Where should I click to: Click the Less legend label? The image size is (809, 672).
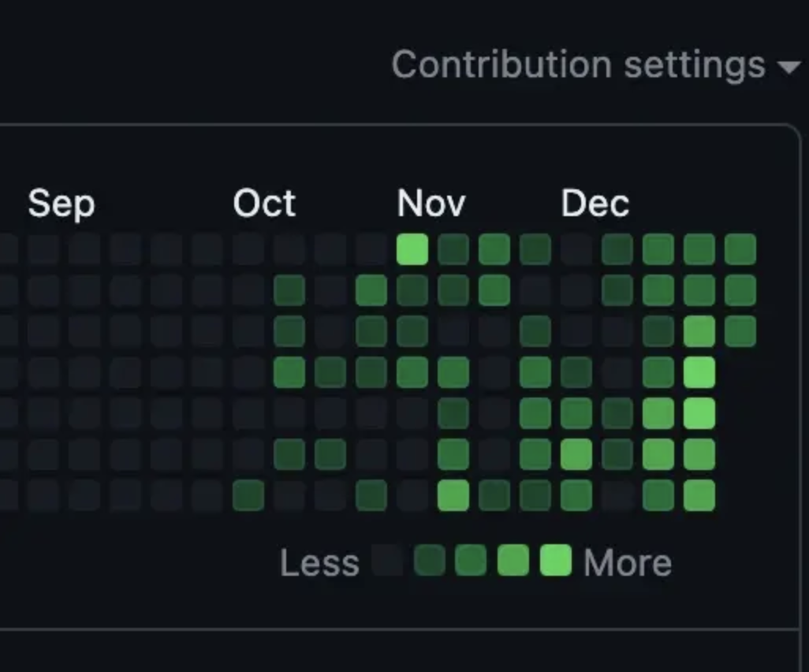(319, 562)
